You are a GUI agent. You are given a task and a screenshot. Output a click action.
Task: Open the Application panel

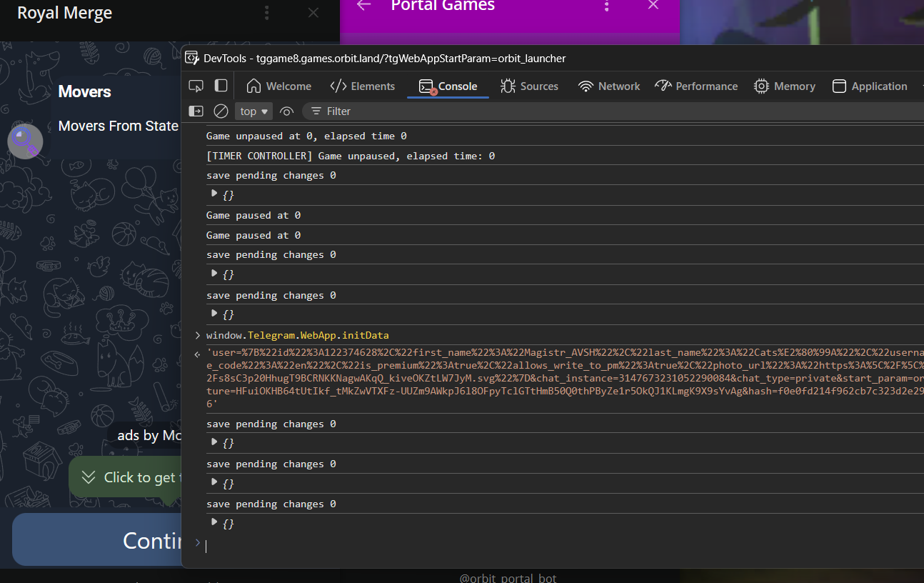pos(870,86)
